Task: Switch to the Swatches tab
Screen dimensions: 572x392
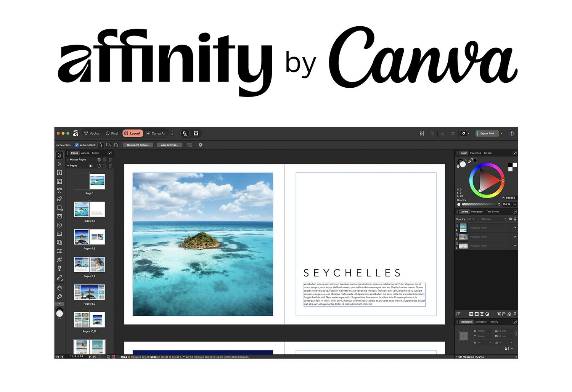Action: tap(475, 153)
